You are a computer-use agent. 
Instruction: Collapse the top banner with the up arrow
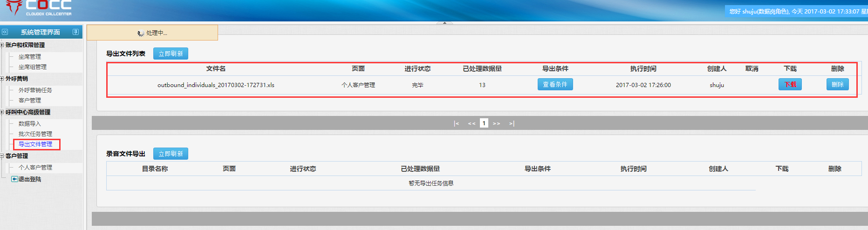click(x=444, y=23)
